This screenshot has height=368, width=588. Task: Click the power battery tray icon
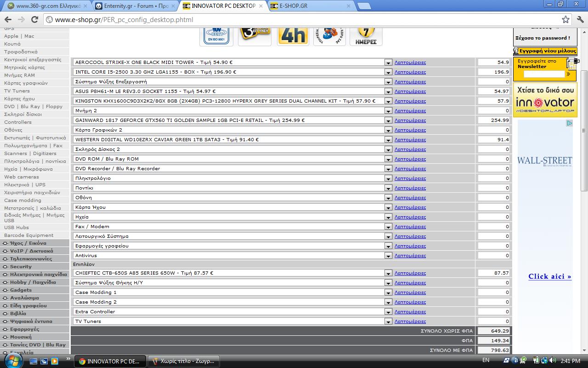click(536, 361)
